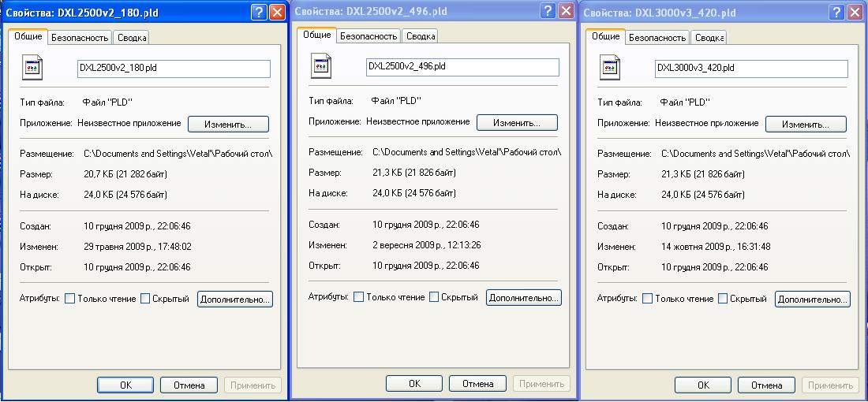Viewport: 868px width, 402px height.
Task: Click the help question mark in DXL3000v3_420.pld title bar
Action: point(836,12)
